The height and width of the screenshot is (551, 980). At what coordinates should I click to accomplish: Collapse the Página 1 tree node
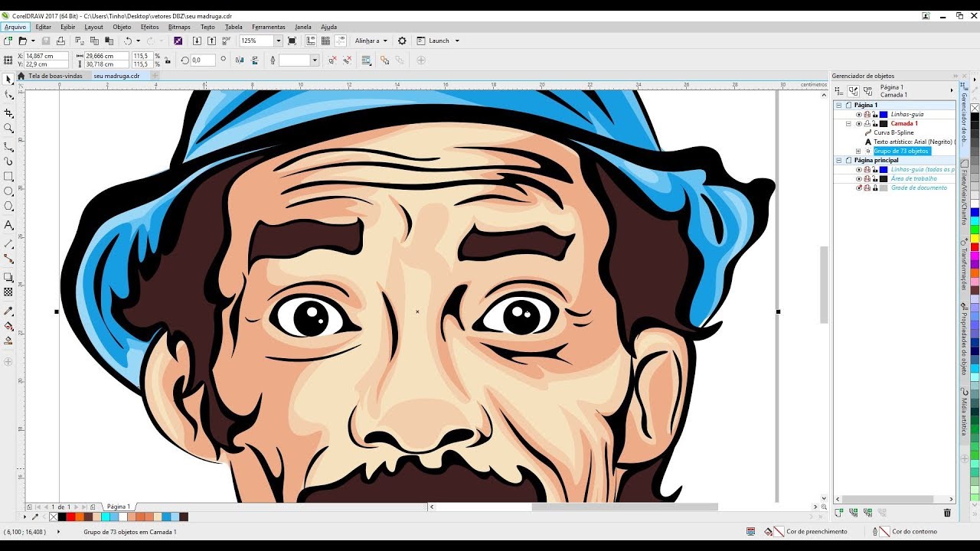[839, 105]
